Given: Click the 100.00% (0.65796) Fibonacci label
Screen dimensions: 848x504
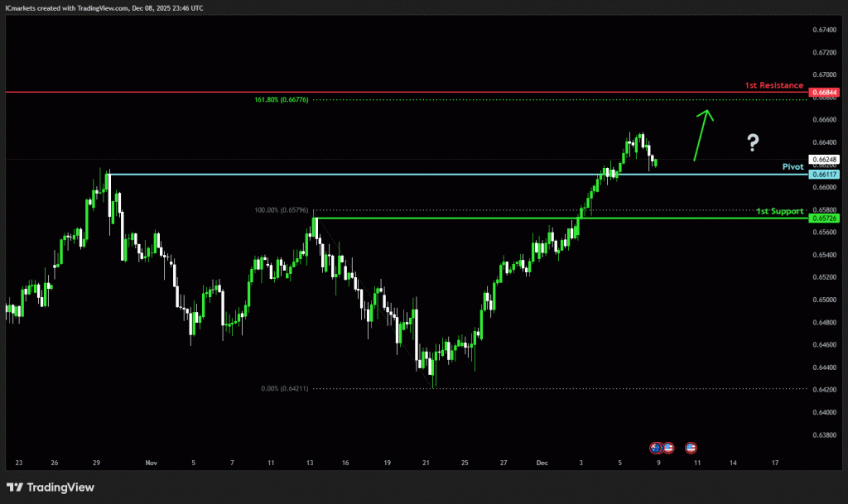Looking at the screenshot, I should [x=282, y=210].
